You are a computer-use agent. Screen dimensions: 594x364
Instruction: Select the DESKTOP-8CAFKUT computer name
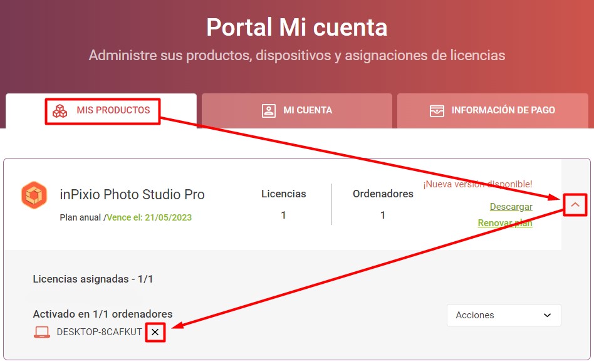click(99, 332)
